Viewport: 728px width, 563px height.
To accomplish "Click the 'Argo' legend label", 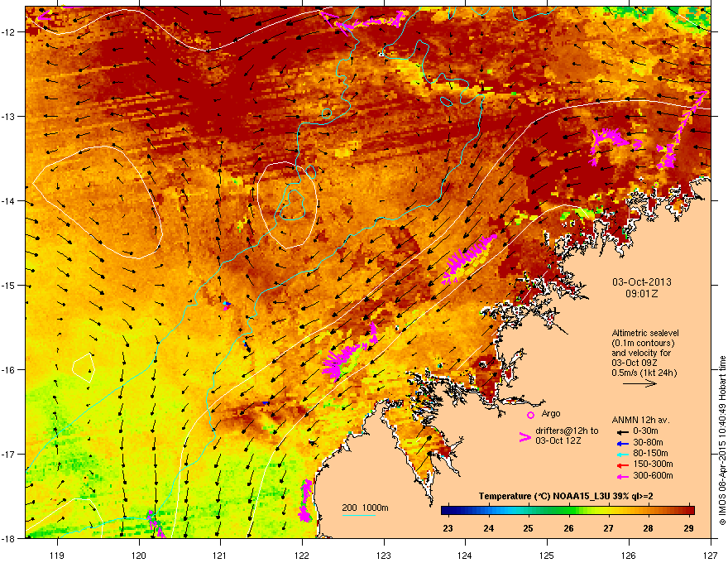I will (551, 413).
